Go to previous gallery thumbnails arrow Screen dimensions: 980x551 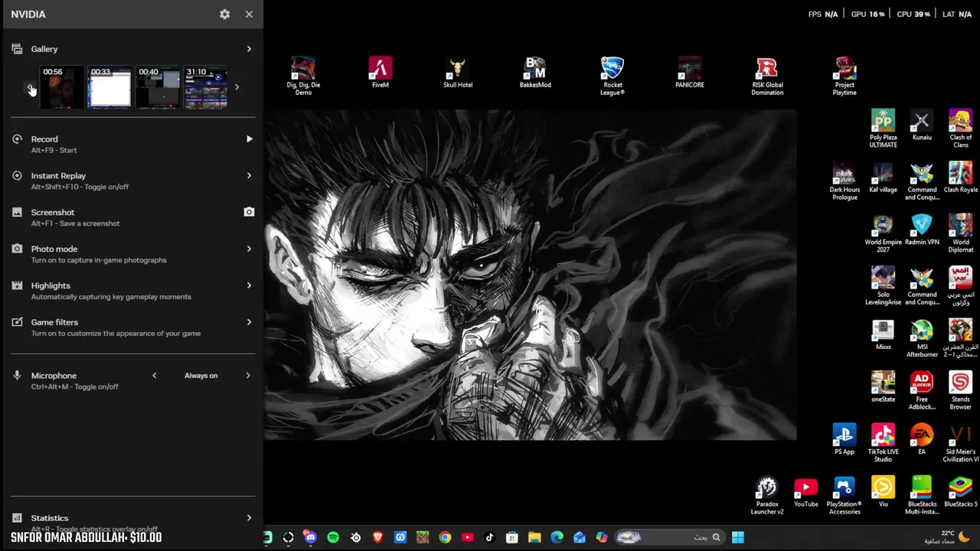30,87
